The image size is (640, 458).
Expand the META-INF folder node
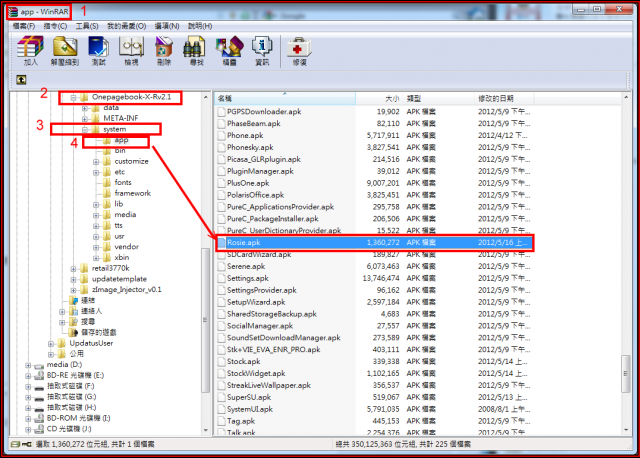84,119
